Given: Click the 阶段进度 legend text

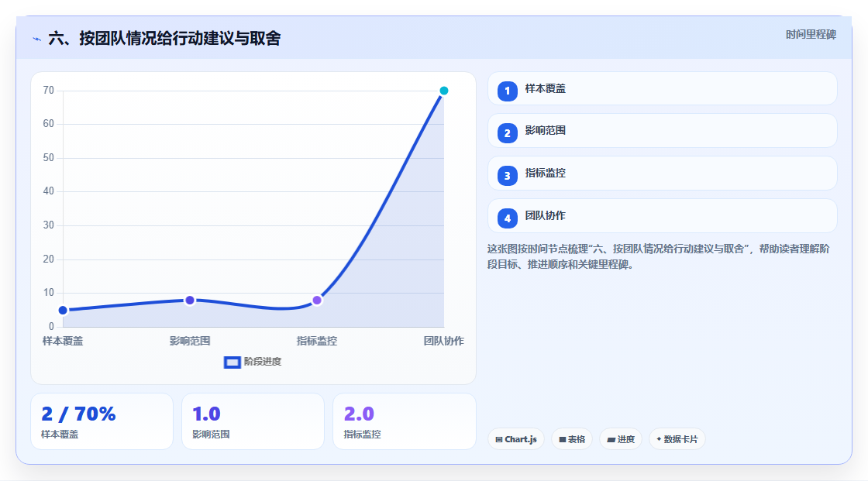Looking at the screenshot, I should (x=263, y=362).
